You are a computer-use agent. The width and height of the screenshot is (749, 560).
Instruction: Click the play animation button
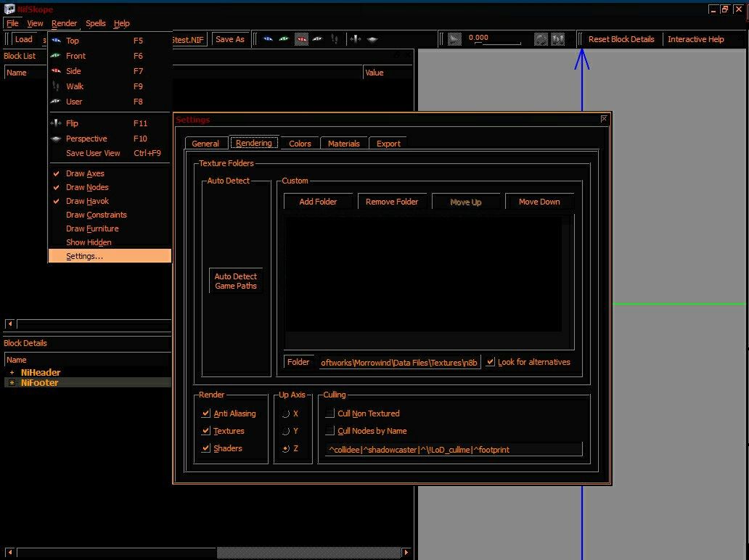pyautogui.click(x=455, y=39)
